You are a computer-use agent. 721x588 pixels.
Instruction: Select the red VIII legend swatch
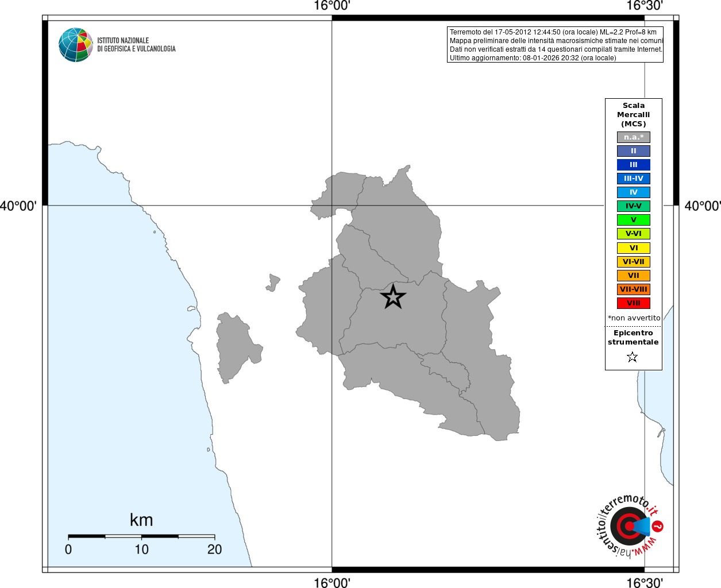(633, 303)
